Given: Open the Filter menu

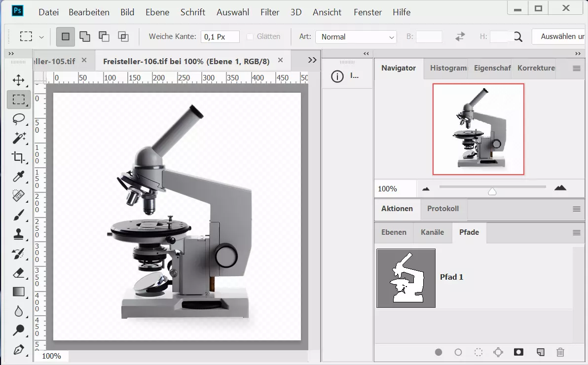Looking at the screenshot, I should [x=269, y=12].
